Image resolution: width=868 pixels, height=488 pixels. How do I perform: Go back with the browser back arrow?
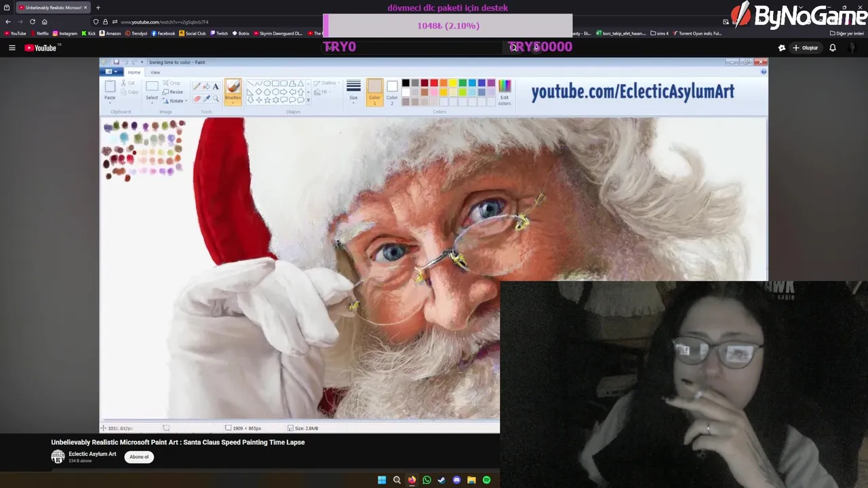(8, 22)
